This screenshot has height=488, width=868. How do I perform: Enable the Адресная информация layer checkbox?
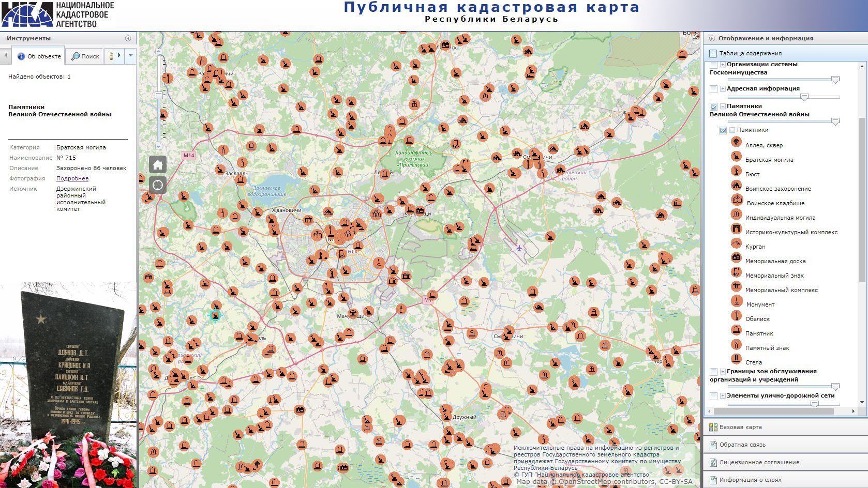[x=714, y=89]
